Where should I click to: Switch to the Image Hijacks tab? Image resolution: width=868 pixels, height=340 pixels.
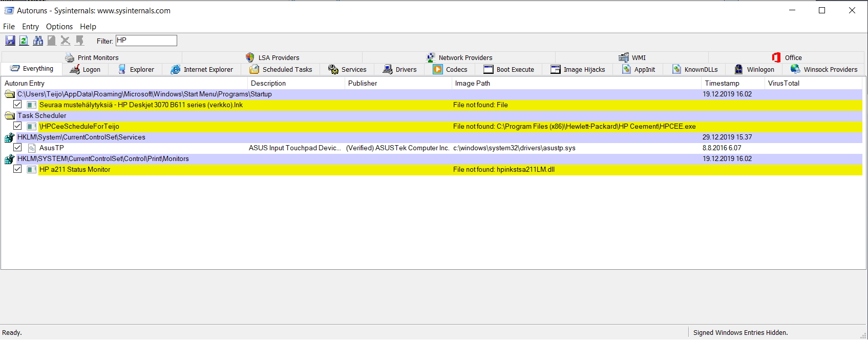coord(578,69)
